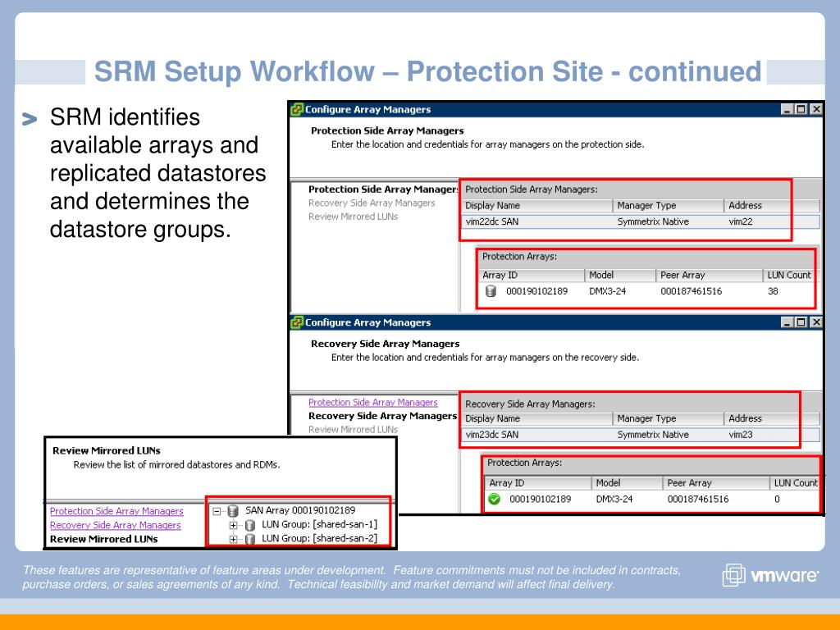Sort by Peer Array column in upper Protection Arrays
This screenshot has width=840, height=630.
pos(710,276)
